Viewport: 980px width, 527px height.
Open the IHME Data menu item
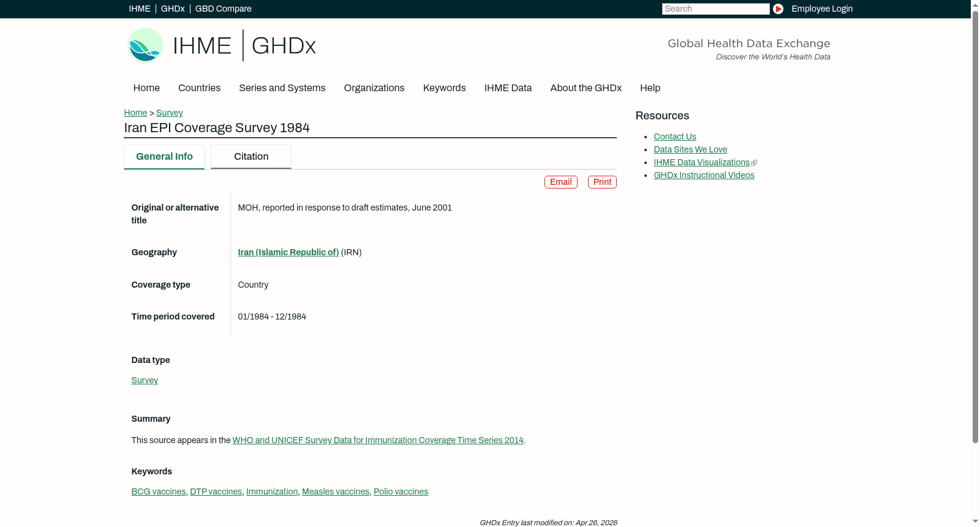[x=508, y=88]
